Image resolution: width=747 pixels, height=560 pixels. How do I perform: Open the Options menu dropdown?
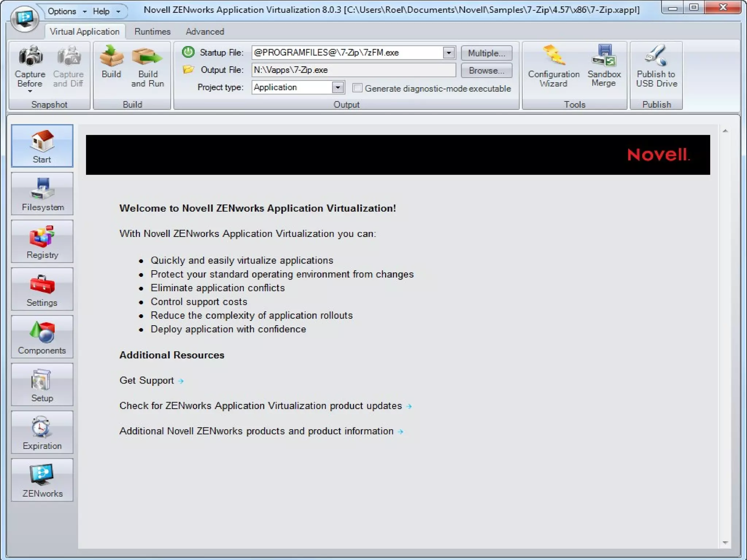click(67, 11)
